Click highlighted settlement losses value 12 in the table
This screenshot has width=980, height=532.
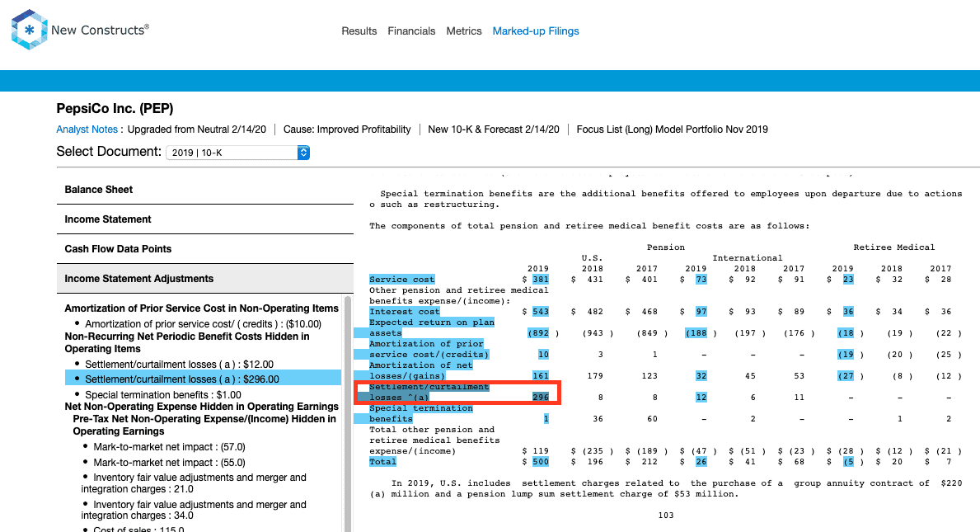coord(701,398)
